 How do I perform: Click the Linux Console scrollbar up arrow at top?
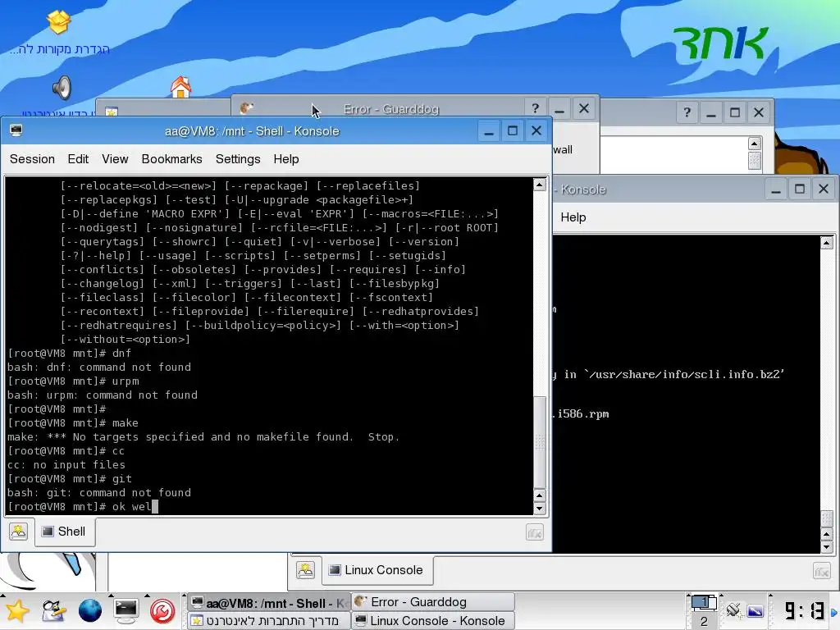click(x=826, y=243)
